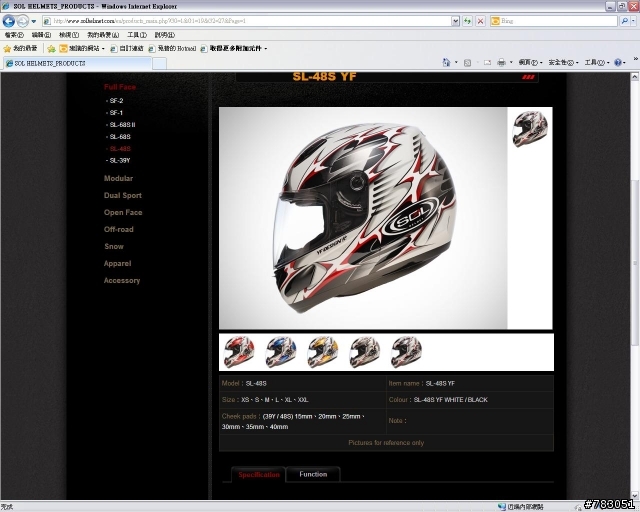Open a new blank tab button
640x512 pixels.
160,63
